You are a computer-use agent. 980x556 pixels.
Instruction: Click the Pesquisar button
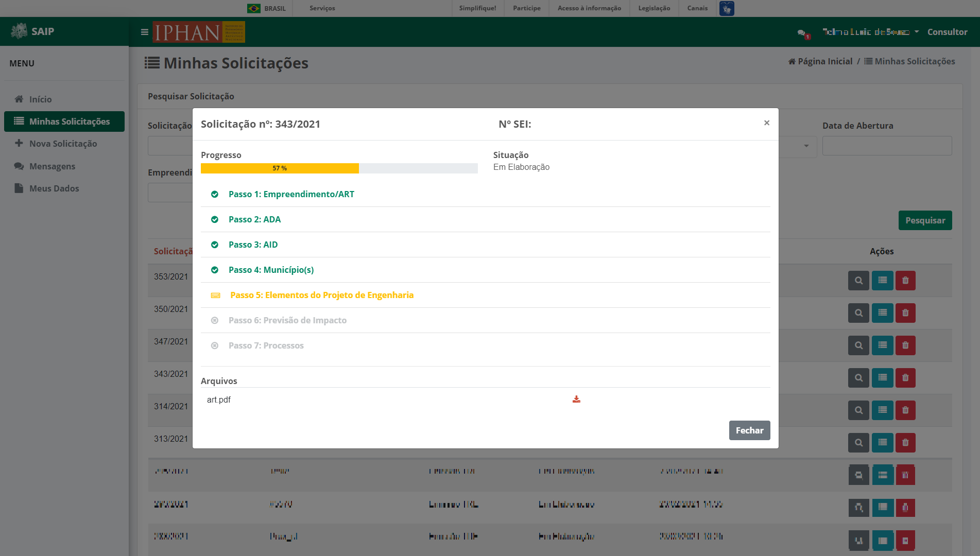(x=925, y=220)
